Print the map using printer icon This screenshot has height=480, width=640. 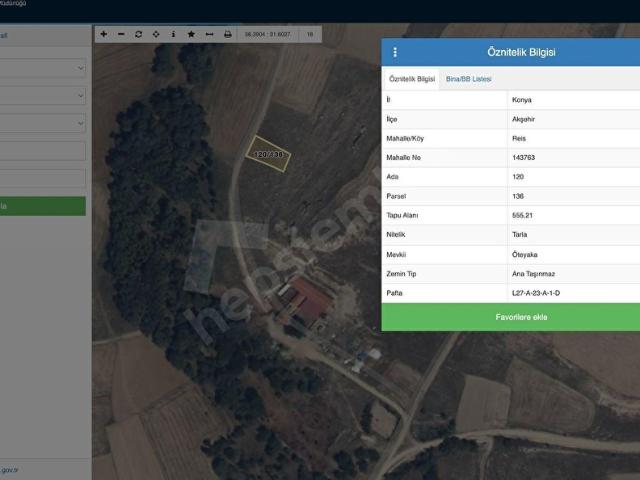click(x=228, y=34)
